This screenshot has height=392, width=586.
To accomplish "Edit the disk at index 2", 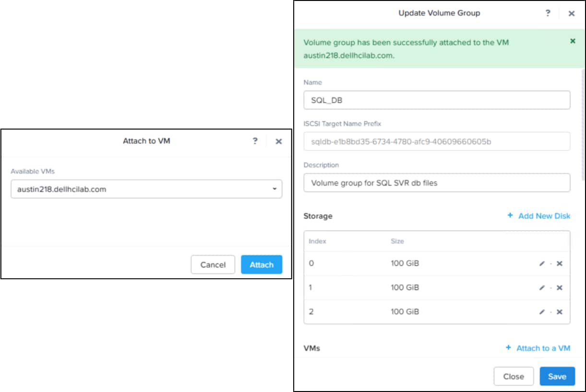I will pyautogui.click(x=542, y=312).
